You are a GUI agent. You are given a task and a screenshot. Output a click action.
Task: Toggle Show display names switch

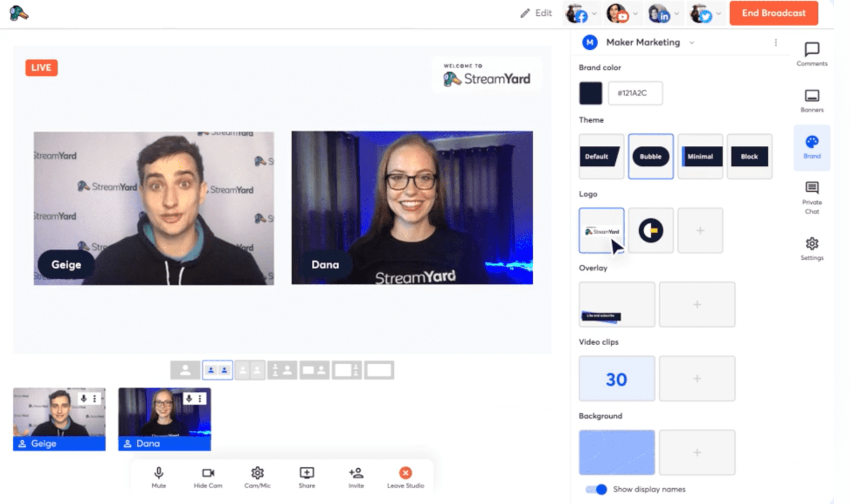tap(596, 489)
